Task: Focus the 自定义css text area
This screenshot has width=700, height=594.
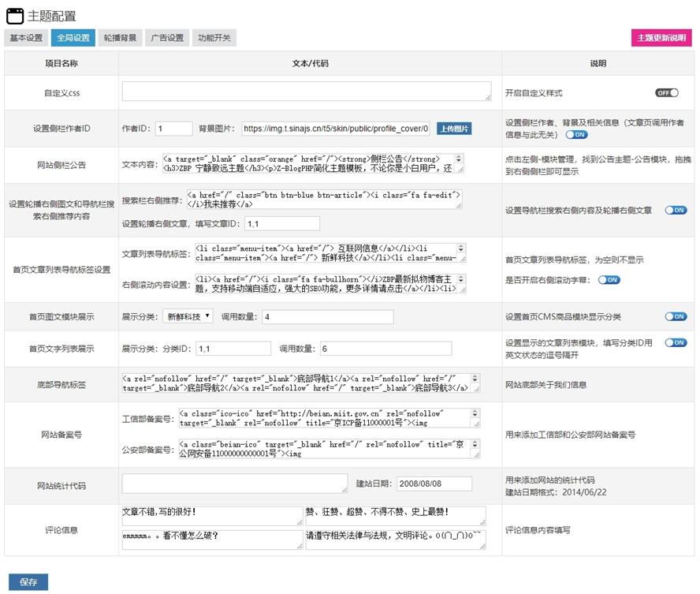Action: (x=306, y=92)
